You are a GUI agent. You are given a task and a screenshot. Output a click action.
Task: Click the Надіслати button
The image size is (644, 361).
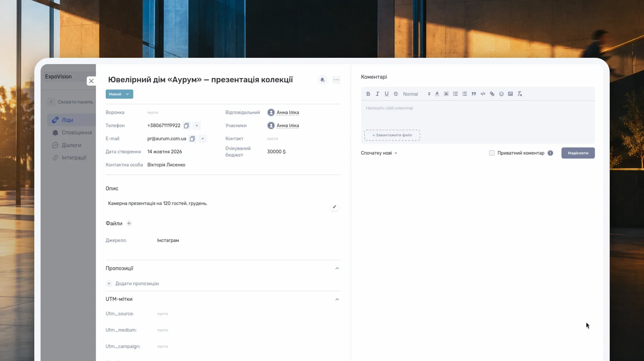pyautogui.click(x=578, y=153)
